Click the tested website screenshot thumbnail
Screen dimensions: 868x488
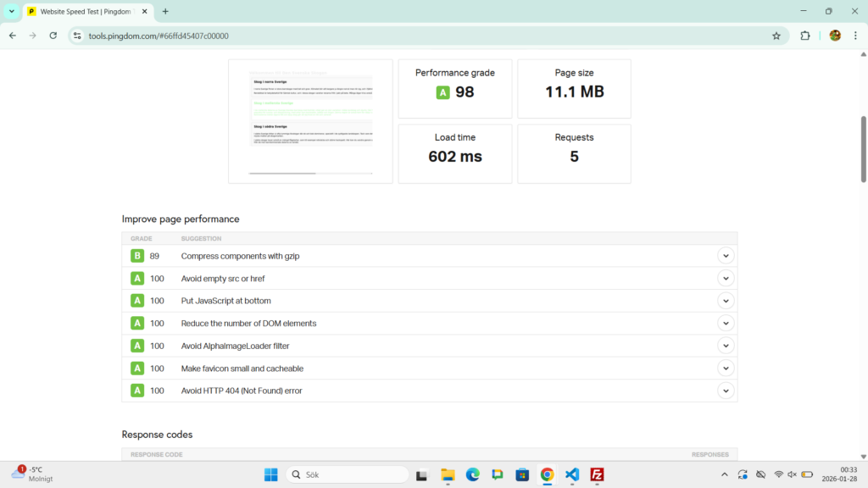(x=310, y=120)
